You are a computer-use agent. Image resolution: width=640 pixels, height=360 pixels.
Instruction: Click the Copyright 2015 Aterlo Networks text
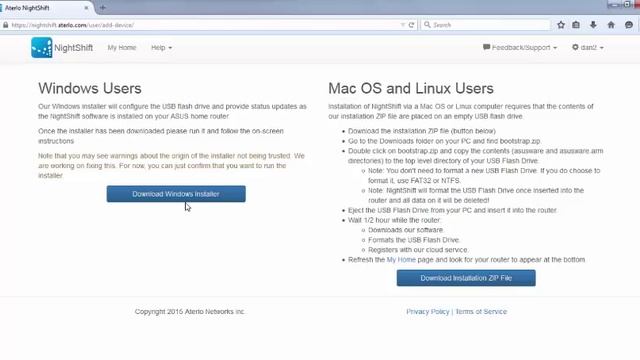[190, 311]
